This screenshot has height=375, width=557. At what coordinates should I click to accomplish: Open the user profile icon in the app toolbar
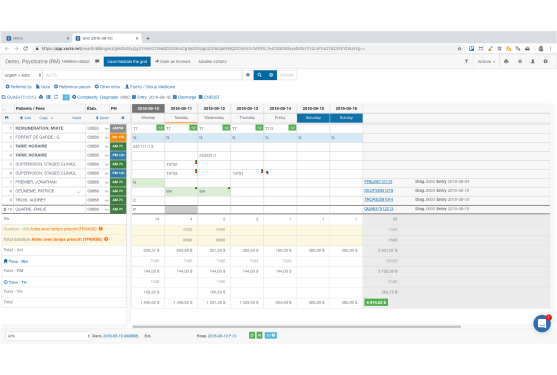pyautogui.click(x=533, y=61)
